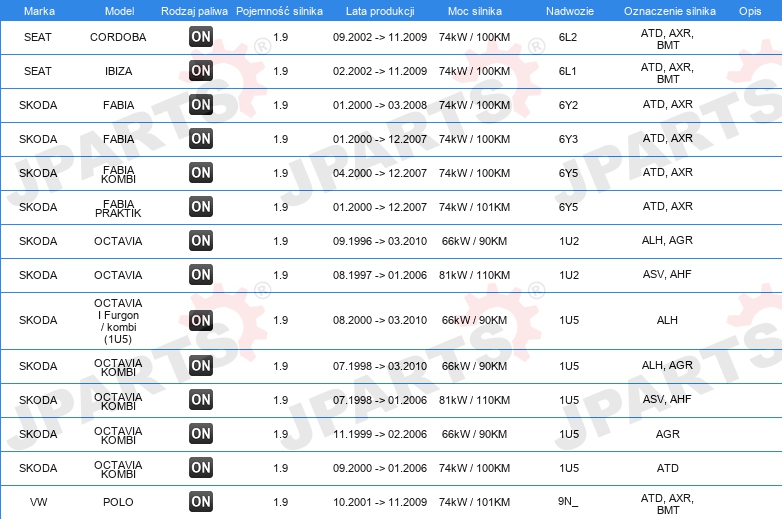
Task: Click production dates 09.2002 -> 11.2009
Action: point(380,37)
